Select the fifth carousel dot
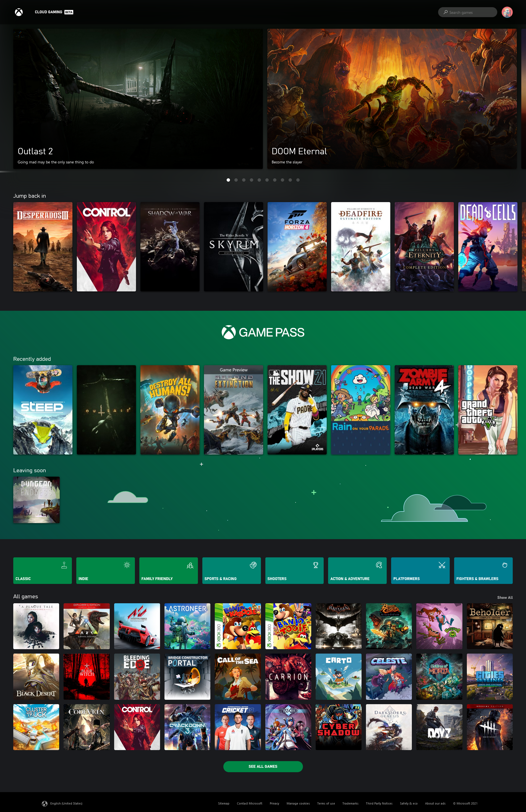The height and width of the screenshot is (812, 526). pos(259,180)
